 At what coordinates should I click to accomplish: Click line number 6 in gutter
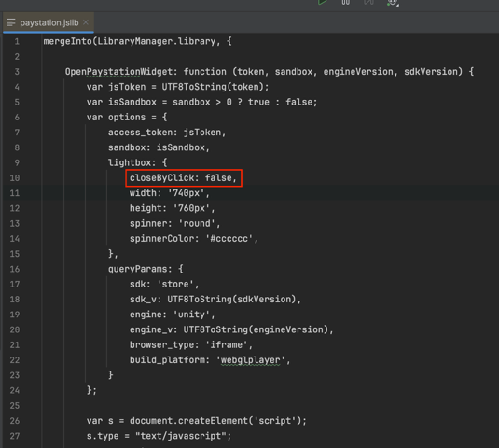click(x=17, y=118)
